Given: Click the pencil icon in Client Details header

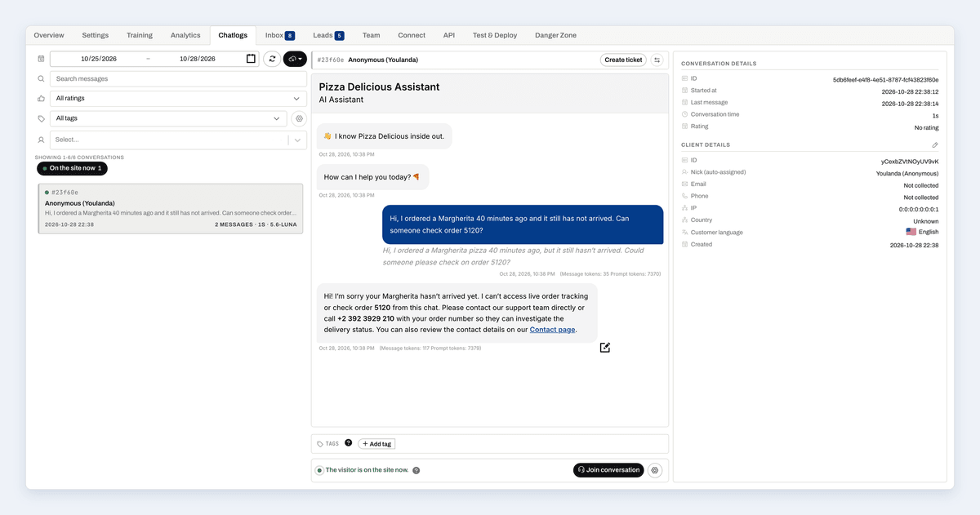Looking at the screenshot, I should [x=935, y=145].
